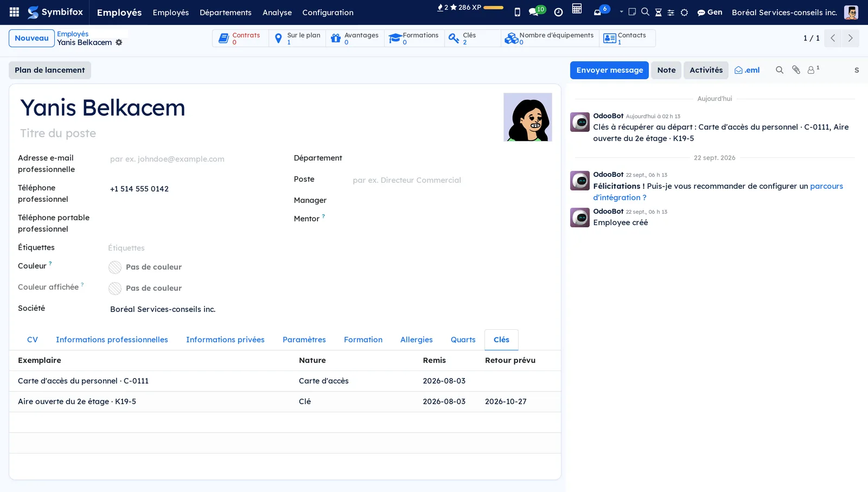Select row Aire ouverte du 2e étage · K19-5
The height and width of the screenshot is (492, 868).
click(x=285, y=401)
